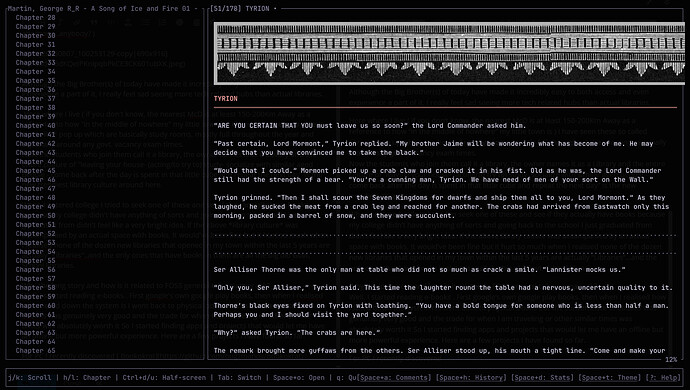Select Chapter 62 in the list

pos(36,324)
